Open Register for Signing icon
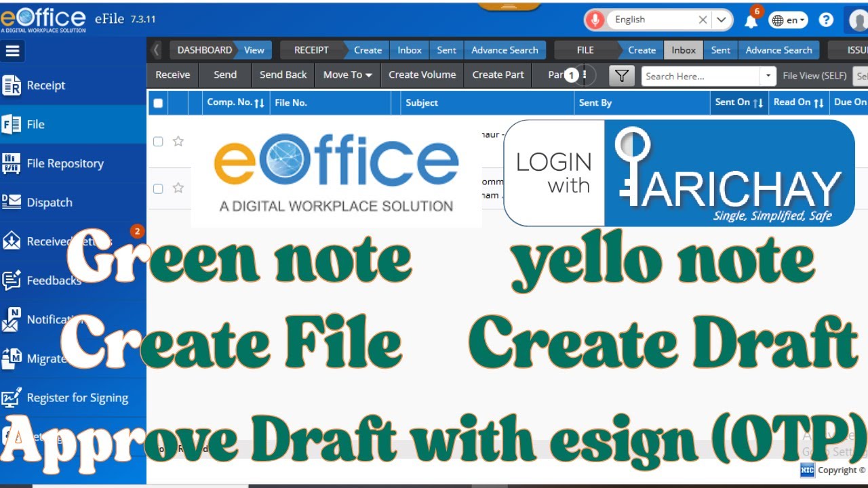868x488 pixels. pyautogui.click(x=12, y=398)
